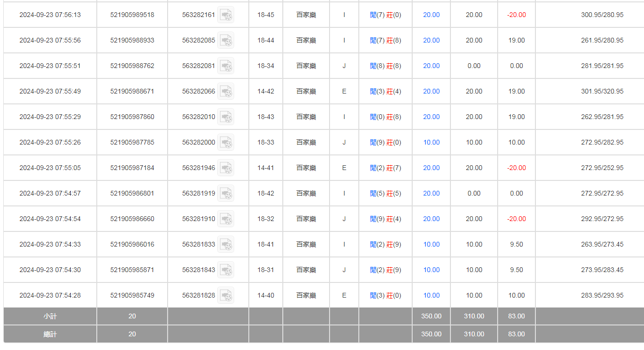Click blue 20.00 bet amount at 07:56:13

coord(431,15)
